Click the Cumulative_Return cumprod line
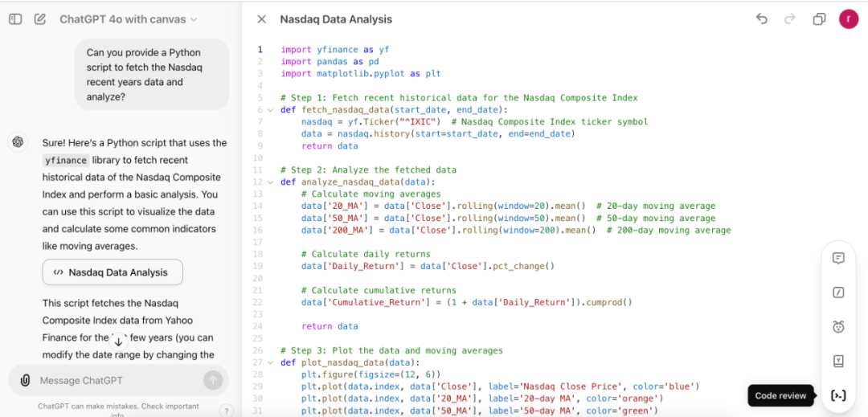Viewport: 868px width, 417px height. click(x=467, y=303)
